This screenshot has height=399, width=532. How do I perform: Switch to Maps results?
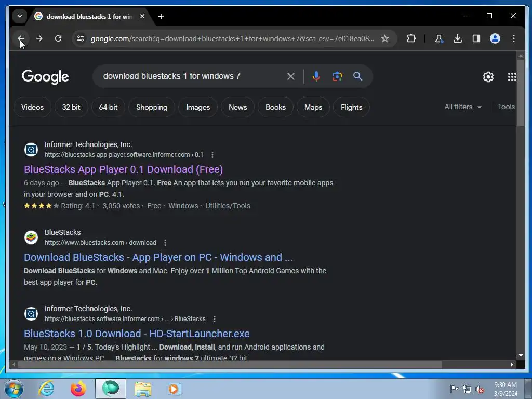pos(313,107)
